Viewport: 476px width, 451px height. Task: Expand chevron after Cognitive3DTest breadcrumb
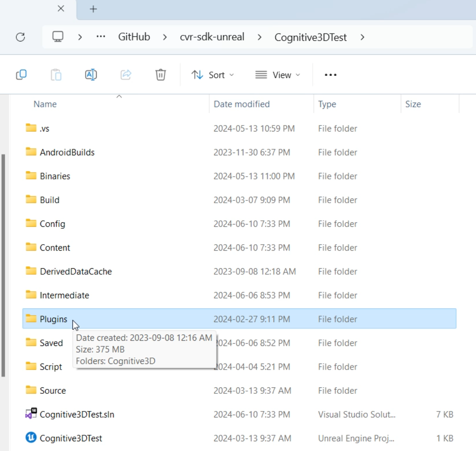coord(362,37)
